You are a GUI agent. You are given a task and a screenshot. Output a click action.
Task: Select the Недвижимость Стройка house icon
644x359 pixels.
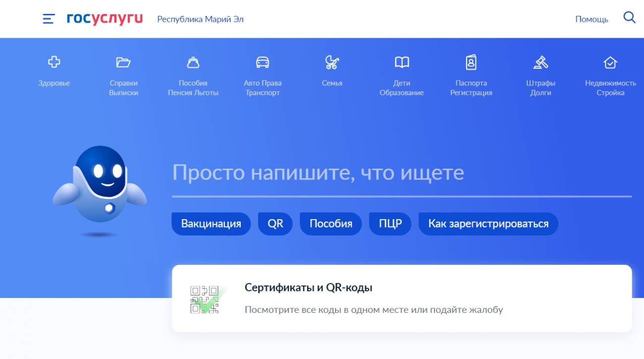click(x=610, y=62)
